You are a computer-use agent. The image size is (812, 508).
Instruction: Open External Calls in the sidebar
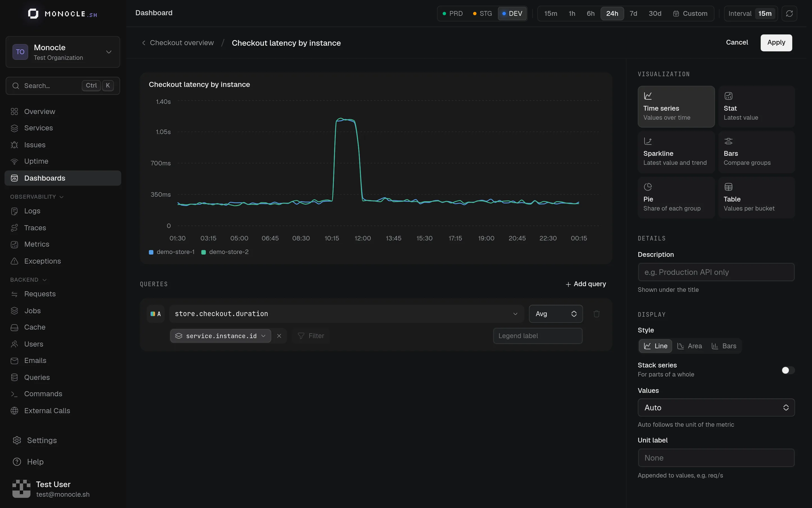pyautogui.click(x=63, y=411)
